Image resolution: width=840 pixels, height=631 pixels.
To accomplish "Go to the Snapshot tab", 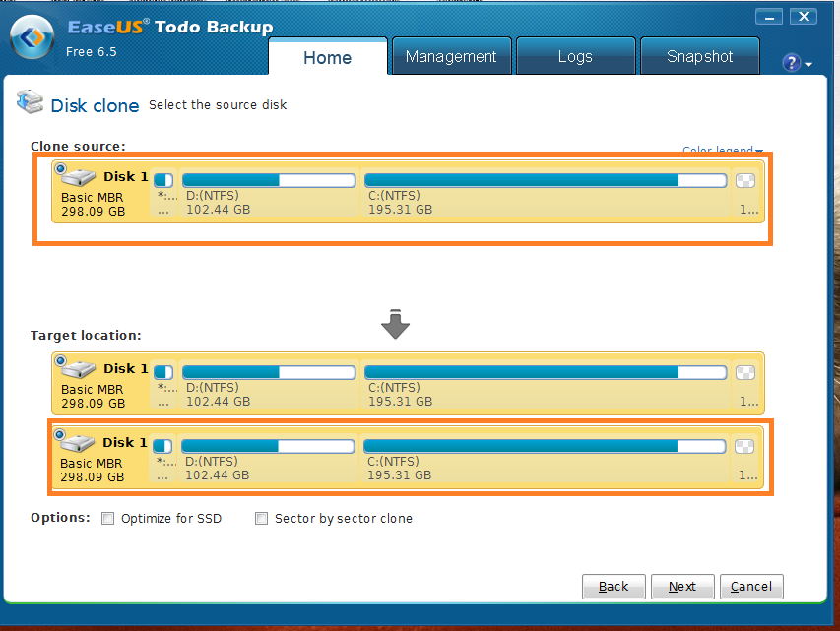I will pos(699,57).
